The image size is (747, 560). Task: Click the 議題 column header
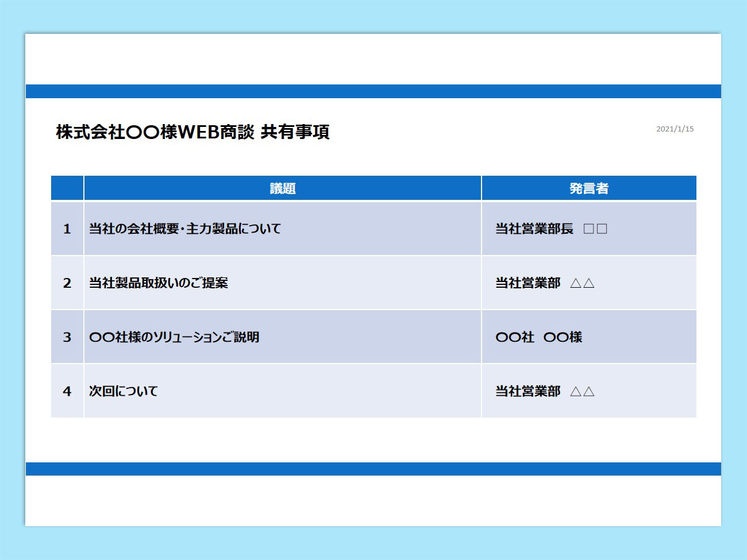pyautogui.click(x=282, y=188)
